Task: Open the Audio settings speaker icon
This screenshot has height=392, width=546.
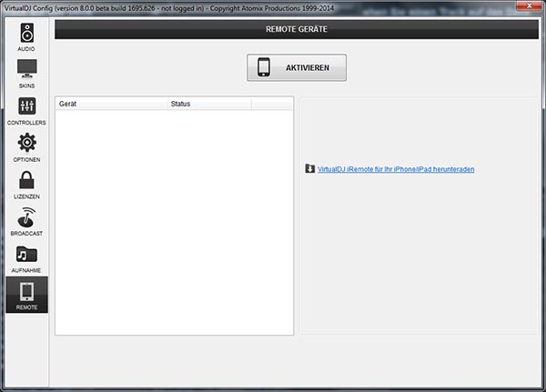Action: (26, 33)
